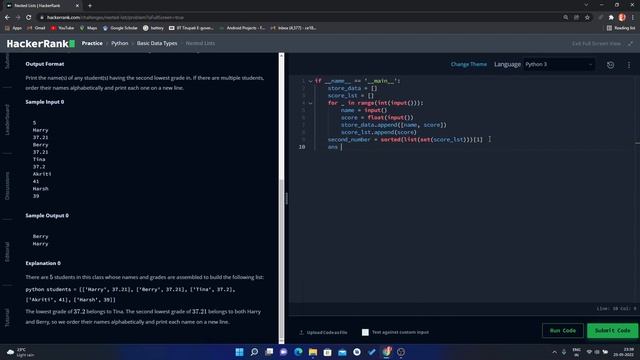Image resolution: width=640 pixels, height=360 pixels.
Task: Open the Editorial vertical side tab
Action: coord(7,252)
